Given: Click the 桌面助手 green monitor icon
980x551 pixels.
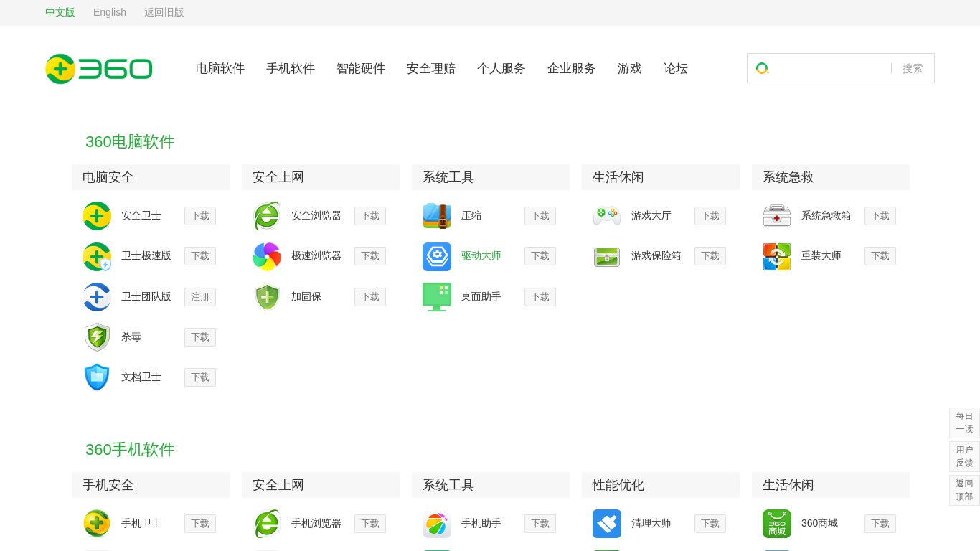Looking at the screenshot, I should [437, 297].
